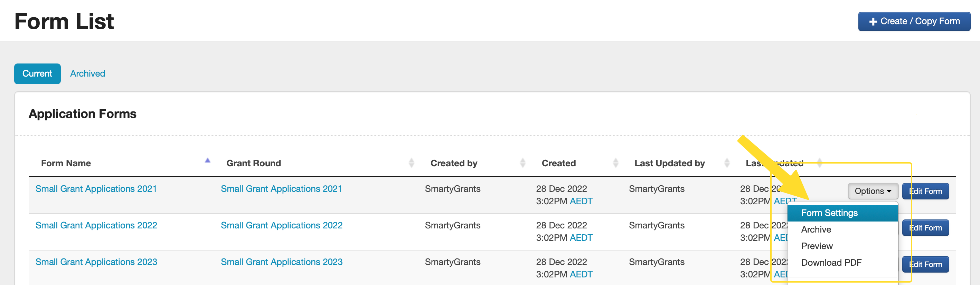This screenshot has width=980, height=285.
Task: Sort table using Grant Round sort arrows
Action: (411, 164)
